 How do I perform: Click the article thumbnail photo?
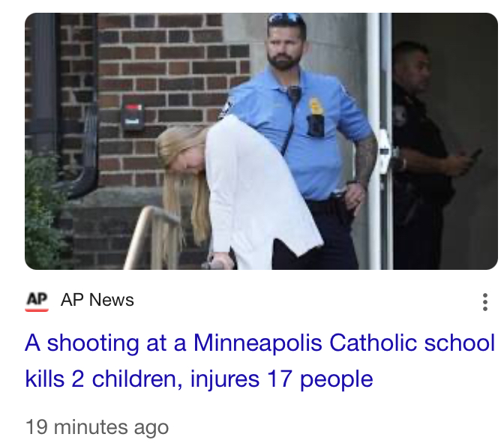261,142
